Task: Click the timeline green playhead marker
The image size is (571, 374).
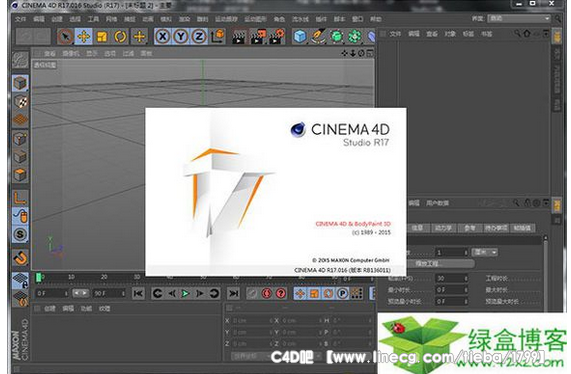Action: (x=38, y=277)
